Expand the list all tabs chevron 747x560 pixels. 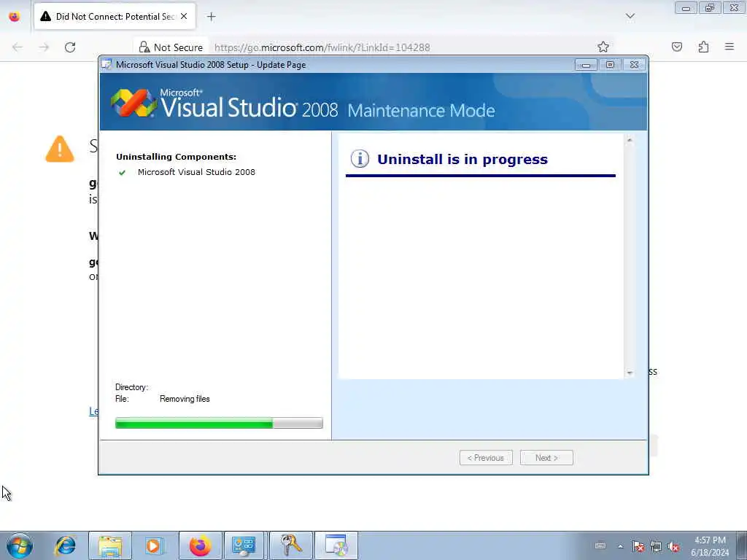(x=630, y=16)
